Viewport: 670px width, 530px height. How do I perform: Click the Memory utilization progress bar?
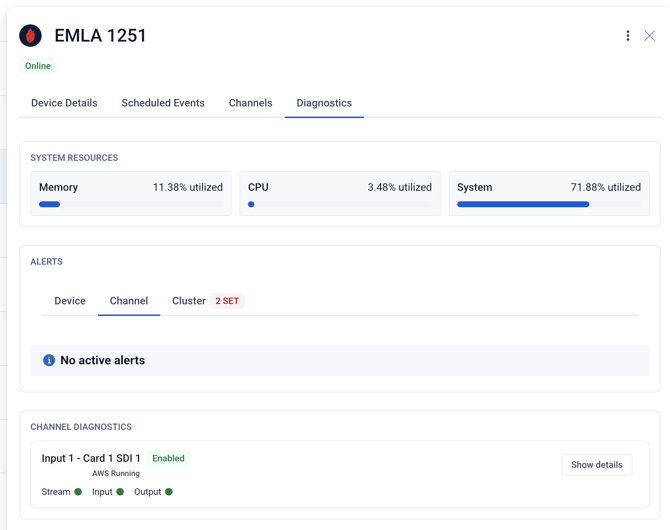[x=131, y=204]
